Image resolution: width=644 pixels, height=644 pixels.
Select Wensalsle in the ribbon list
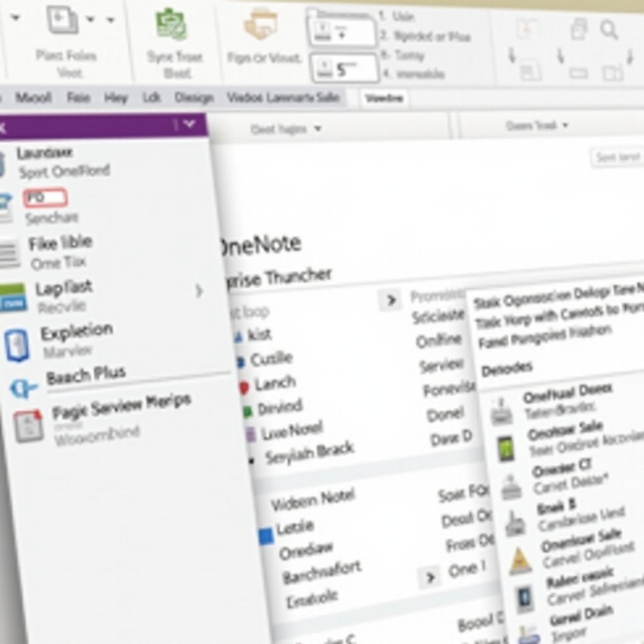pyautogui.click(x=421, y=74)
